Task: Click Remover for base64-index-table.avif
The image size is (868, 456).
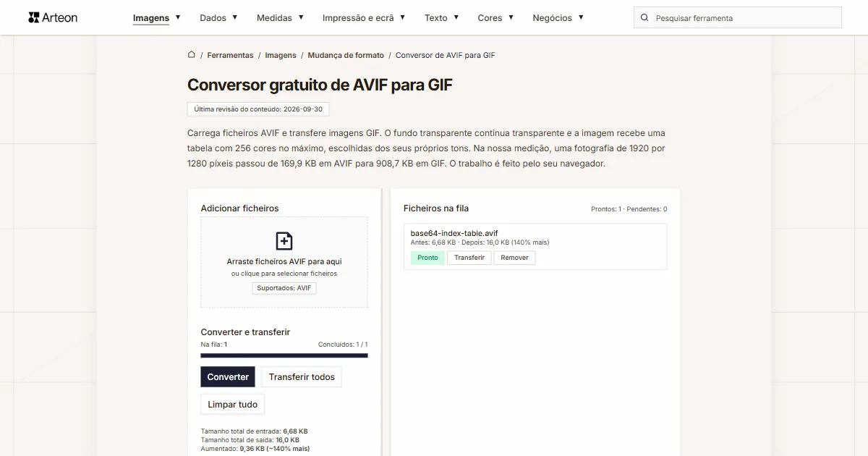Action: (514, 258)
